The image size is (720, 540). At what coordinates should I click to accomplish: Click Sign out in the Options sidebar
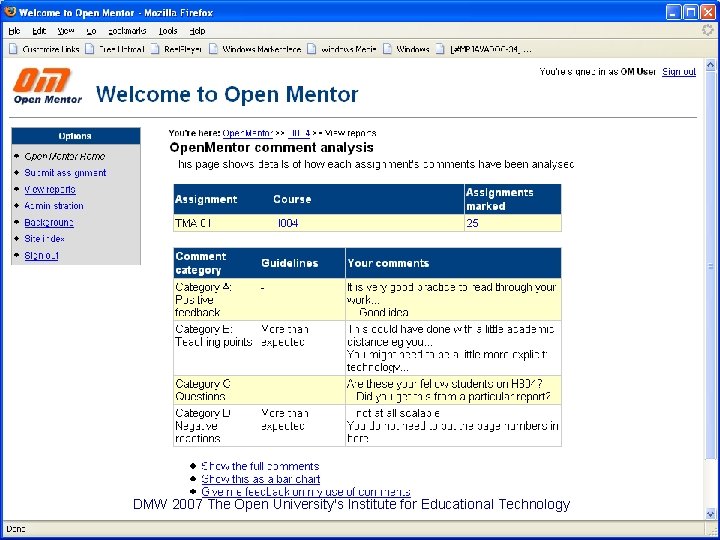click(41, 255)
